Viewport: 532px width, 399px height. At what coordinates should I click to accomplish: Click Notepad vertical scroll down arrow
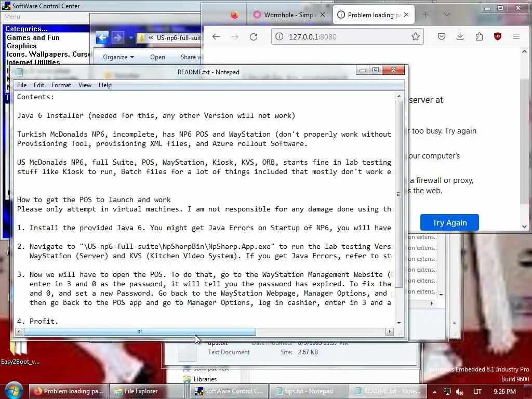tap(399, 323)
